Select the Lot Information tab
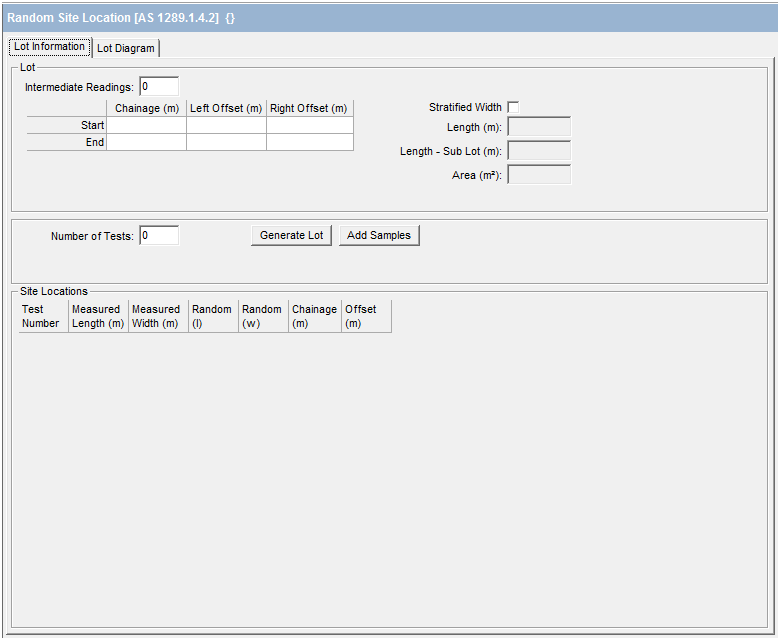Screen dimensions: 780x640 pyautogui.click(x=50, y=47)
